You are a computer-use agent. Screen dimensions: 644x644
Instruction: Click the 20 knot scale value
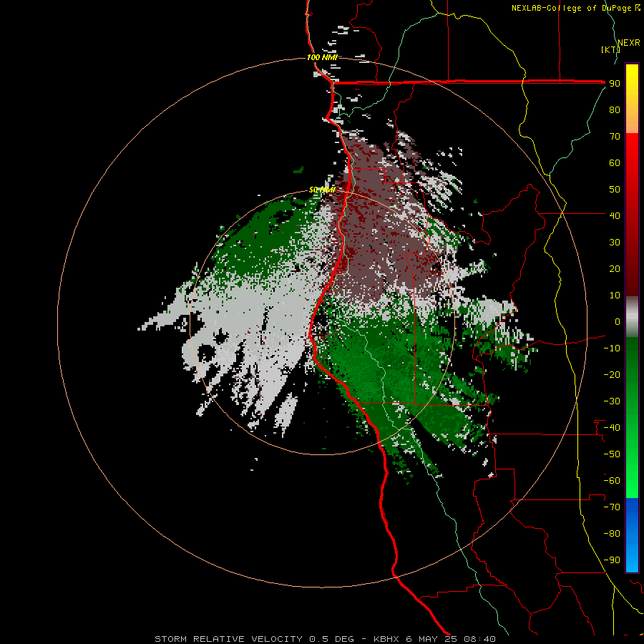tap(615, 269)
